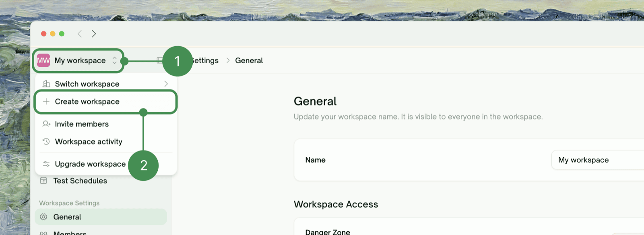Click the sliders icon beside Upgrade workspace
Image resolution: width=644 pixels, height=235 pixels.
pyautogui.click(x=46, y=164)
